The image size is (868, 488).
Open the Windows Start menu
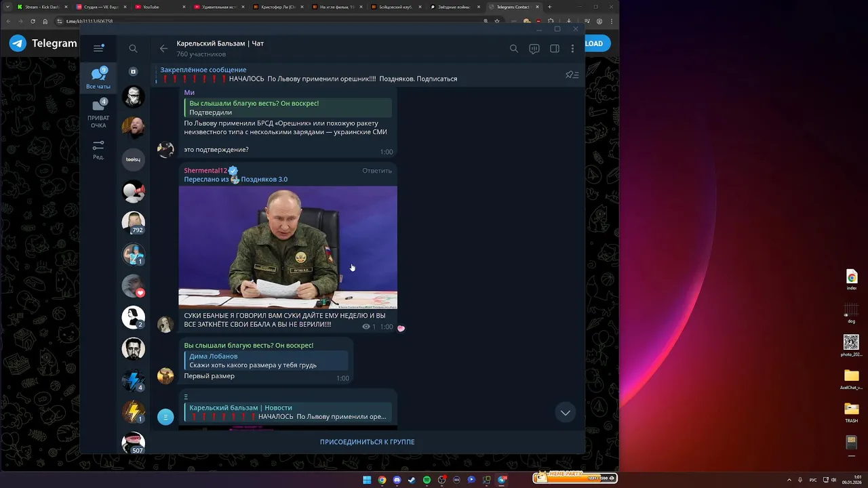click(x=367, y=480)
